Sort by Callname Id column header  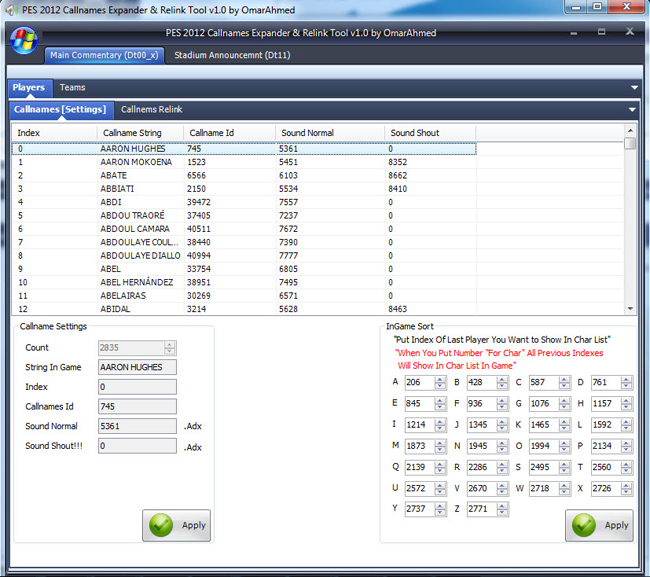[229, 133]
